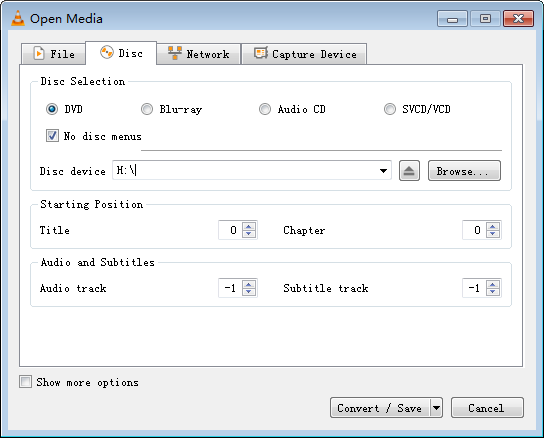Click the eject disc icon button

pyautogui.click(x=409, y=171)
